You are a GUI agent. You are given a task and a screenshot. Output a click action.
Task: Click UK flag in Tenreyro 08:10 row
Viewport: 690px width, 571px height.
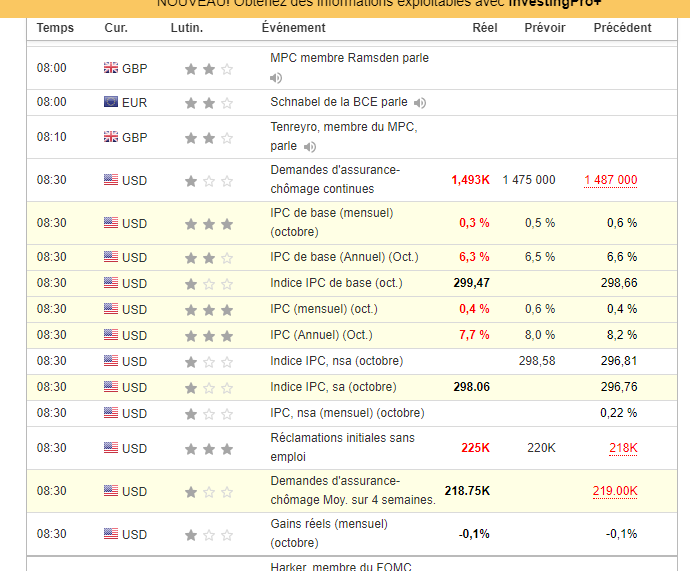click(x=111, y=137)
